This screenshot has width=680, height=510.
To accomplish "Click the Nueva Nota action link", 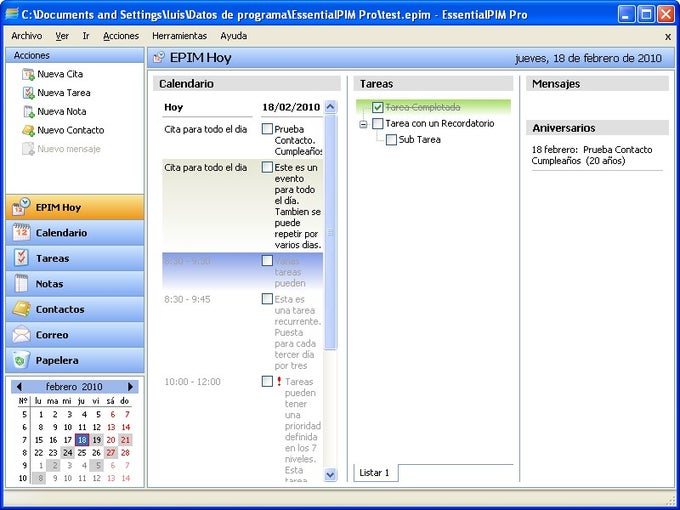I will 62,111.
